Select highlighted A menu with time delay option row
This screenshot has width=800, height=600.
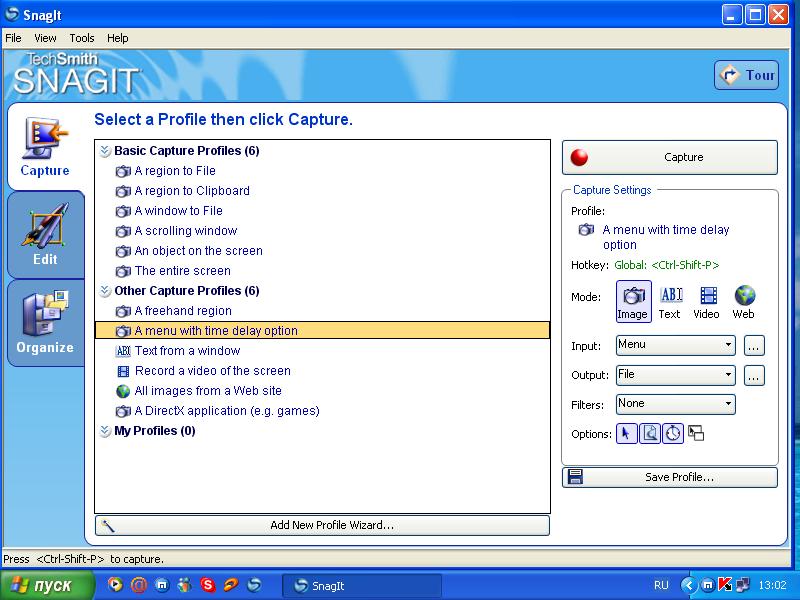(x=322, y=331)
